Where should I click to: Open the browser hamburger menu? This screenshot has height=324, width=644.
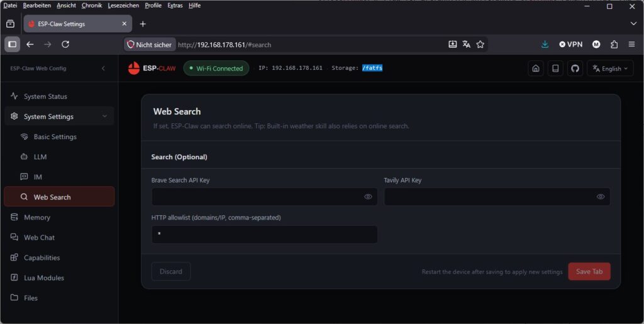click(x=631, y=44)
